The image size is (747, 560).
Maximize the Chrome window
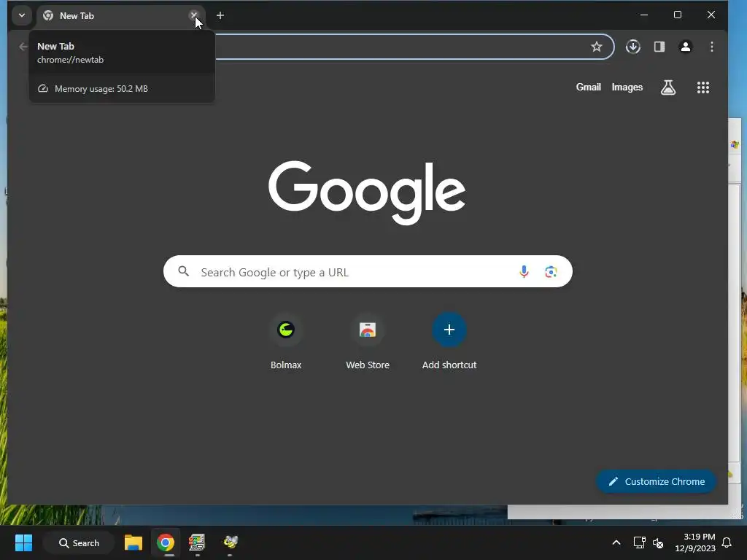[678, 15]
